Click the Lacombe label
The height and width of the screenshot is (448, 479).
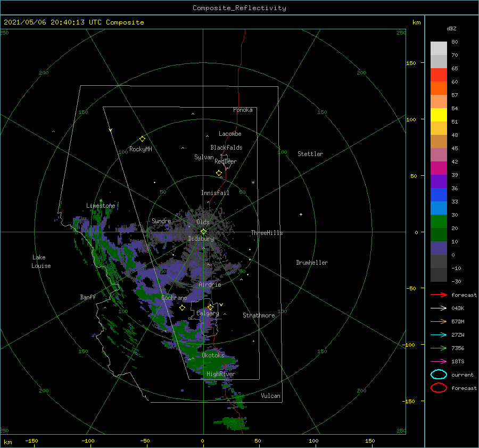coord(230,134)
